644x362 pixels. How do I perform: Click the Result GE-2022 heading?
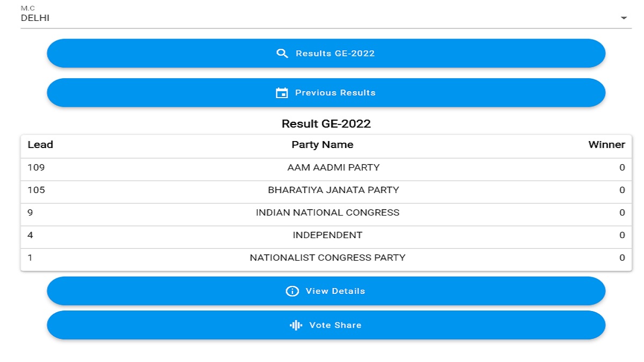pos(326,123)
